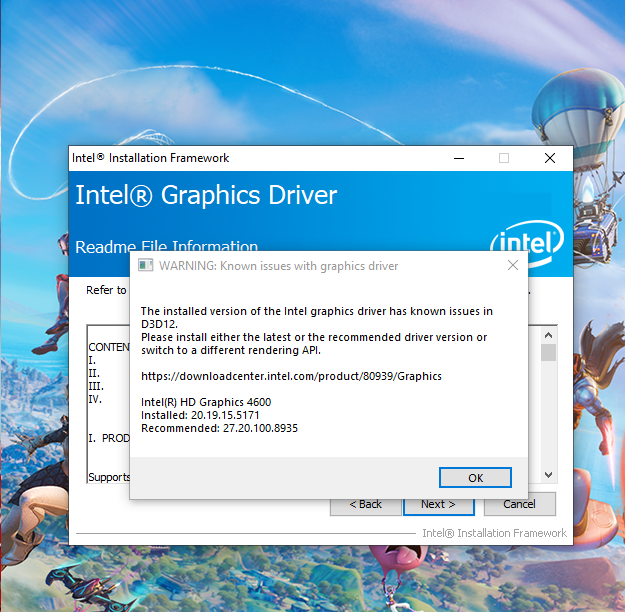
Task: Minimize the Intel Installation Framework window
Action: pyautogui.click(x=459, y=158)
